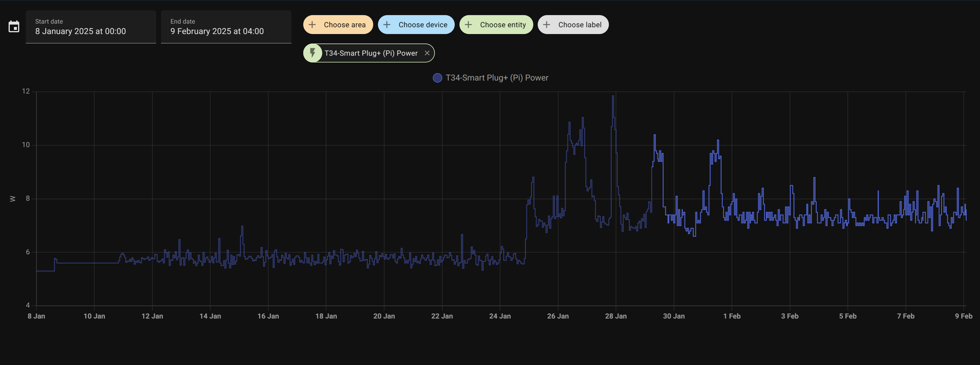This screenshot has width=980, height=365.
Task: Click the 24 Jan x-axis label
Action: click(500, 316)
